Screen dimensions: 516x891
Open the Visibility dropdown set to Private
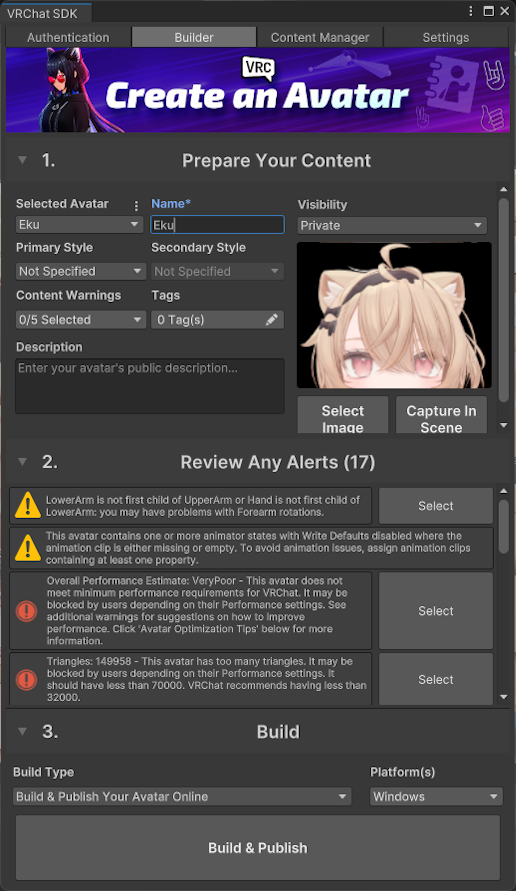[392, 226]
